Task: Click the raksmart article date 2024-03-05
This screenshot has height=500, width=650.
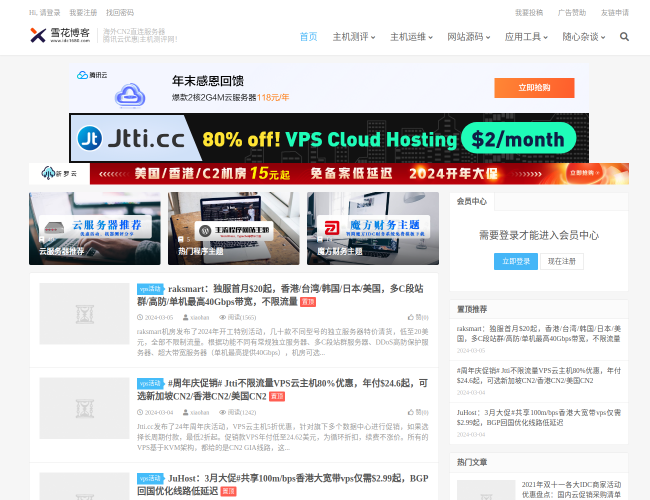Action: pos(159,318)
